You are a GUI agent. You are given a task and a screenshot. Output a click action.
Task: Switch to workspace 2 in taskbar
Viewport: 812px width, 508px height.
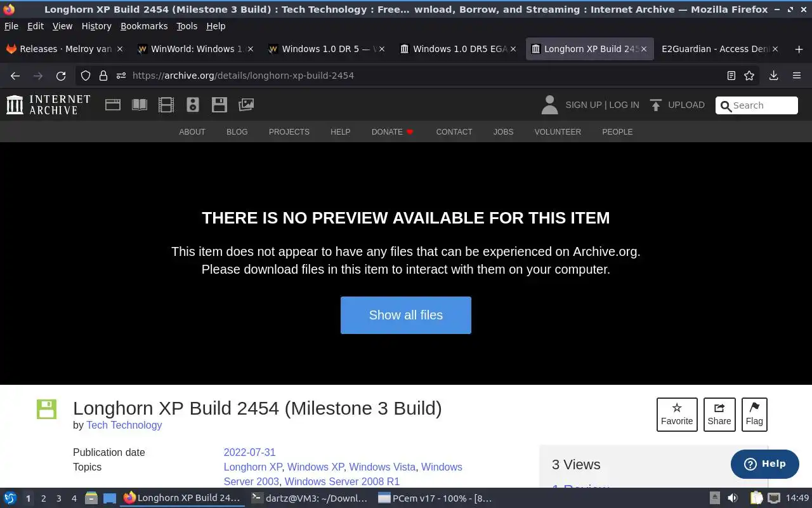click(x=43, y=498)
